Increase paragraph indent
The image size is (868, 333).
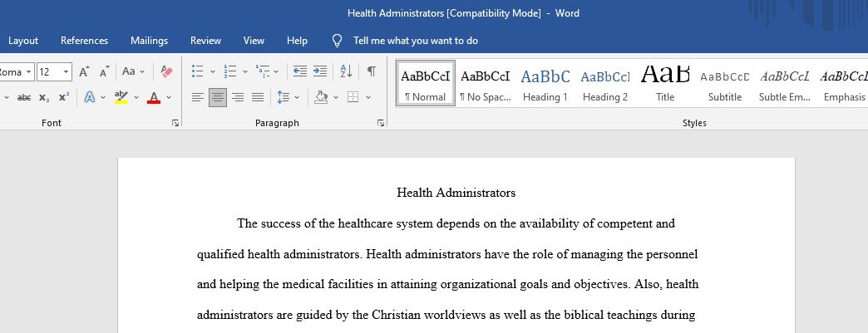320,71
